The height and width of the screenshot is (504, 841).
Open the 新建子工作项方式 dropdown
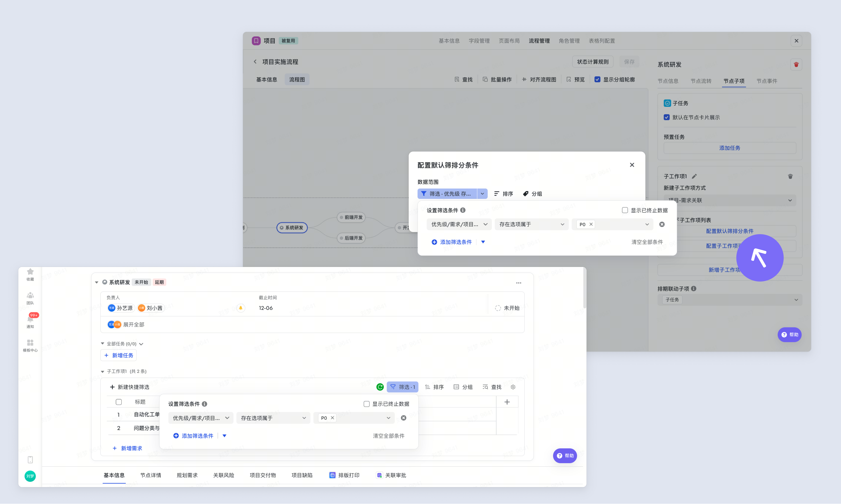click(x=730, y=200)
